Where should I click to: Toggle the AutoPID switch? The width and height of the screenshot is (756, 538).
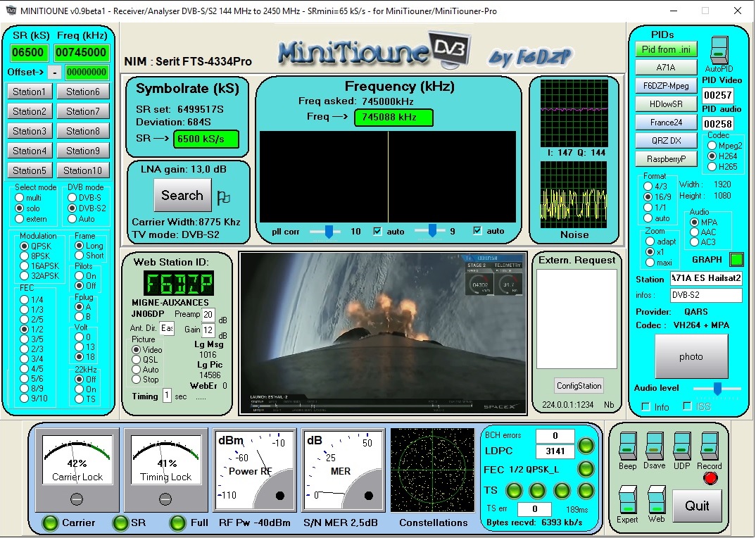[x=719, y=50]
